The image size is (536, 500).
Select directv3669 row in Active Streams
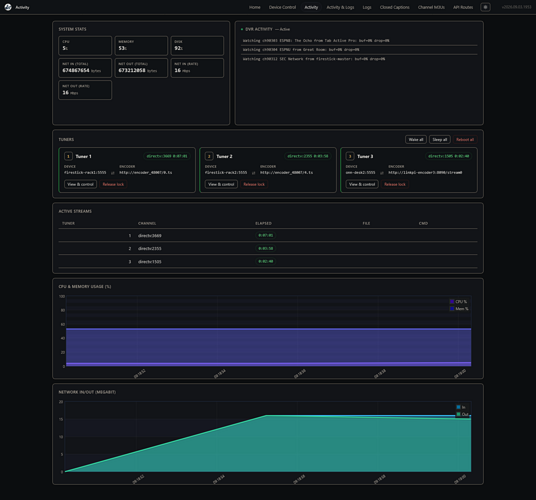pyautogui.click(x=268, y=235)
